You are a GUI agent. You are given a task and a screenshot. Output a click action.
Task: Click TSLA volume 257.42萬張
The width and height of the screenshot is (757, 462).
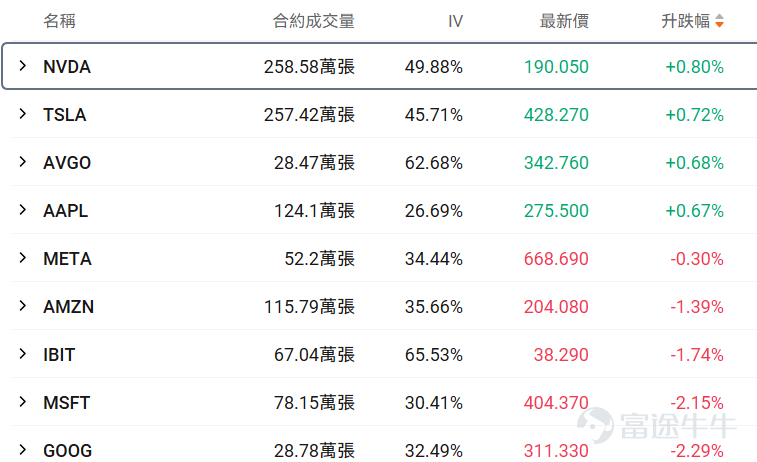[309, 115]
